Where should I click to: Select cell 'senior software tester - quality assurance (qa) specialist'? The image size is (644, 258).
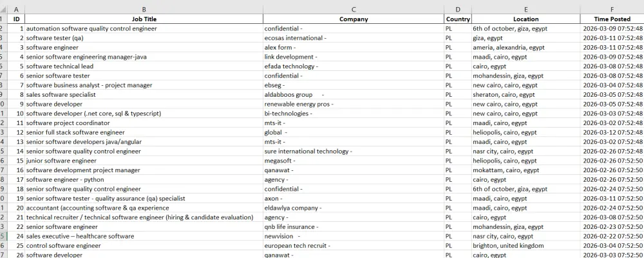(144, 199)
